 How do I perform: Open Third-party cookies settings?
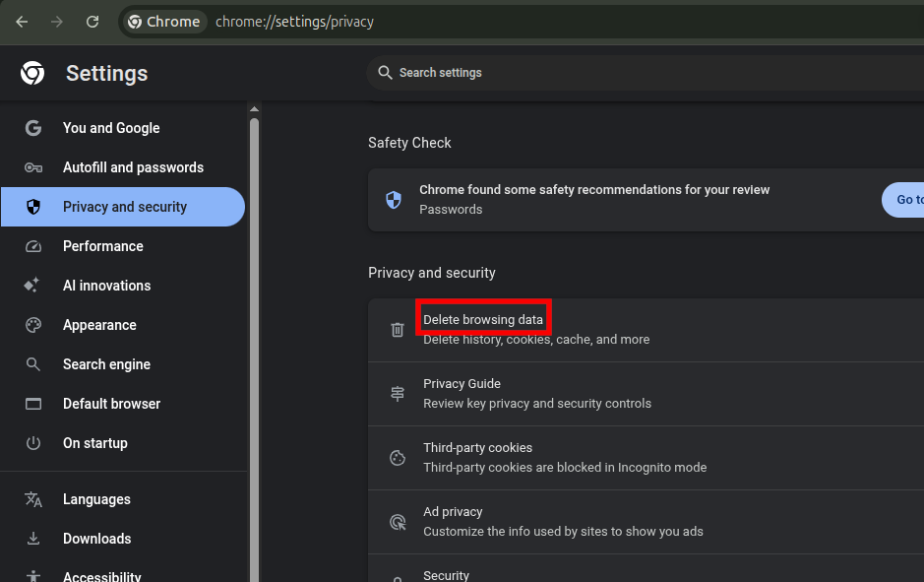coord(646,458)
